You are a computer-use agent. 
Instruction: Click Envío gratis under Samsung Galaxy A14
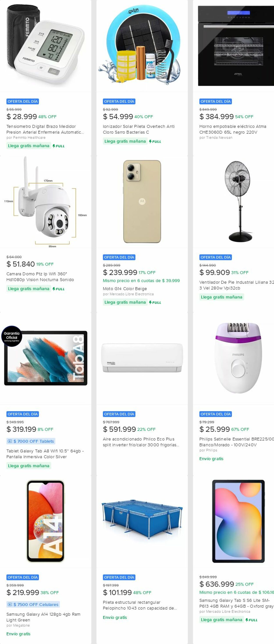click(x=18, y=634)
